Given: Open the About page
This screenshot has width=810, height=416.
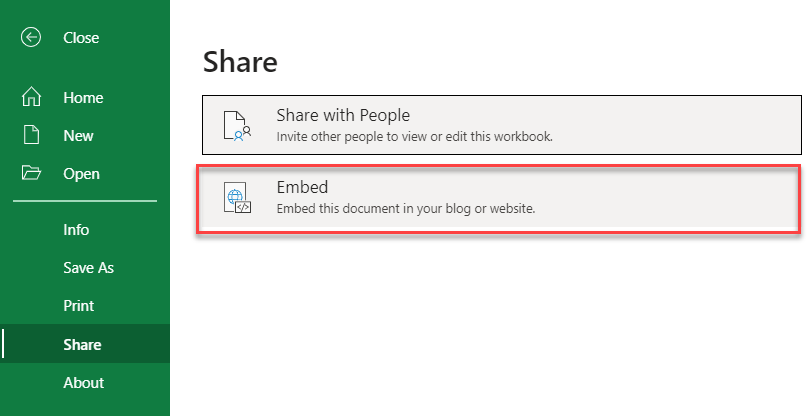Looking at the screenshot, I should (x=83, y=383).
